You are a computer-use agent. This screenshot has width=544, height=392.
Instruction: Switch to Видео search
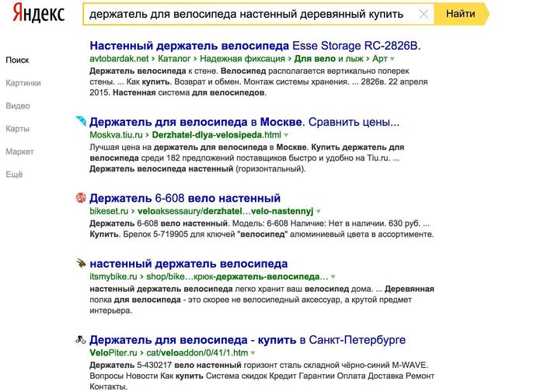18,106
